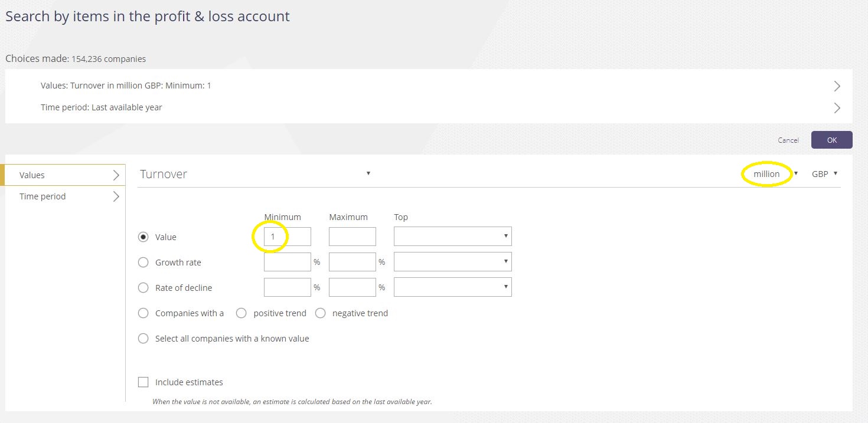This screenshot has width=868, height=423.
Task: Click chevron arrow beside Turnover values summary
Action: click(837, 86)
